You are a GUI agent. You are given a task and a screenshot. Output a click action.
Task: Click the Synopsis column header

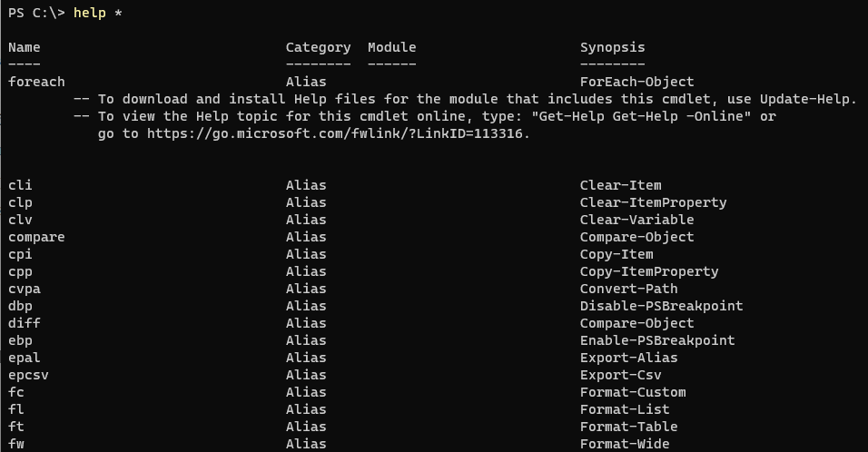612,48
